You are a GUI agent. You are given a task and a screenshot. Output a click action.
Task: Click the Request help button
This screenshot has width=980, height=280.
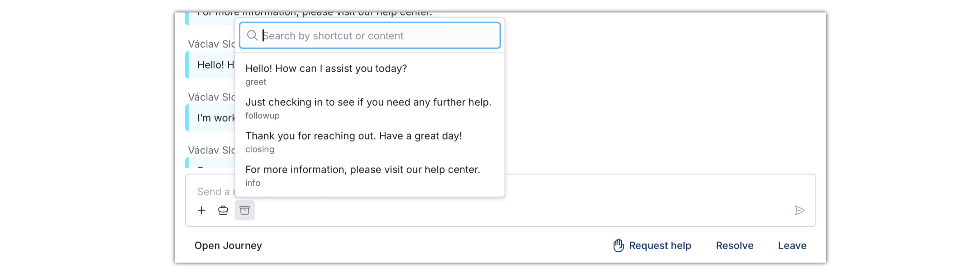pyautogui.click(x=652, y=245)
